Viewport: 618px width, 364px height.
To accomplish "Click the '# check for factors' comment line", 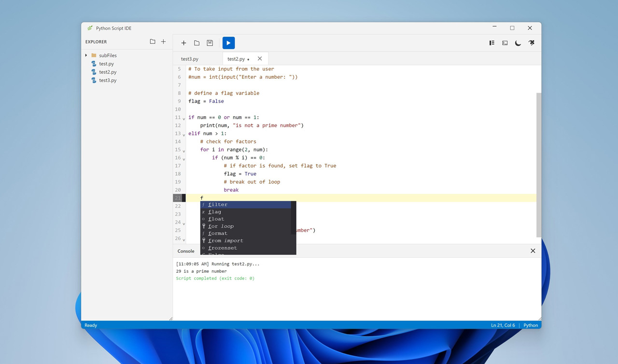I will [228, 142].
